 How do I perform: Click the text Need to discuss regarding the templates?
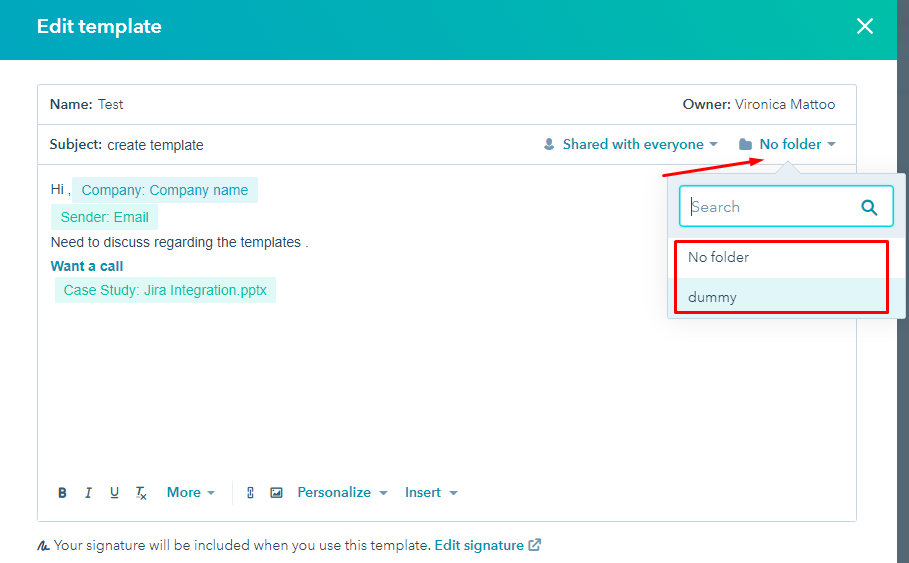[176, 242]
